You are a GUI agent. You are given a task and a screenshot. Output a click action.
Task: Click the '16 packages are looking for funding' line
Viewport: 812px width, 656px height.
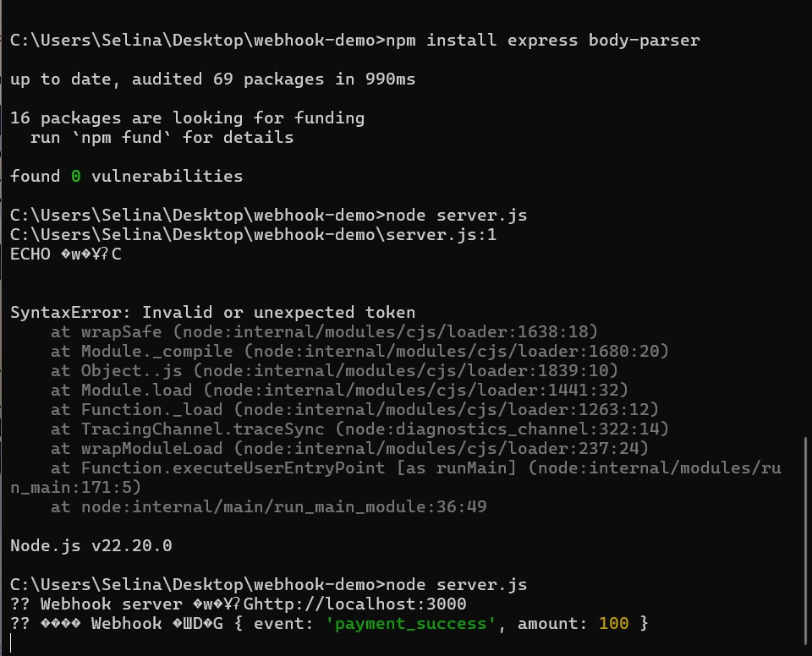coord(188,118)
